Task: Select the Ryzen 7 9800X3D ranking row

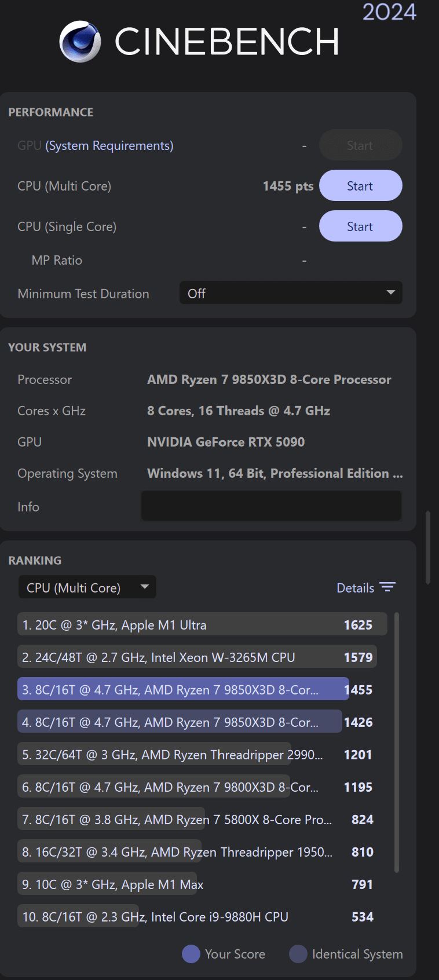Action: pos(197,787)
